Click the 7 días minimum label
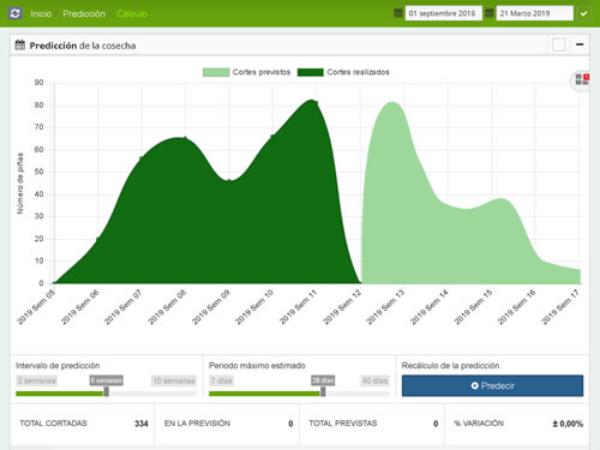Screen dimensions: 600x450 221,381
